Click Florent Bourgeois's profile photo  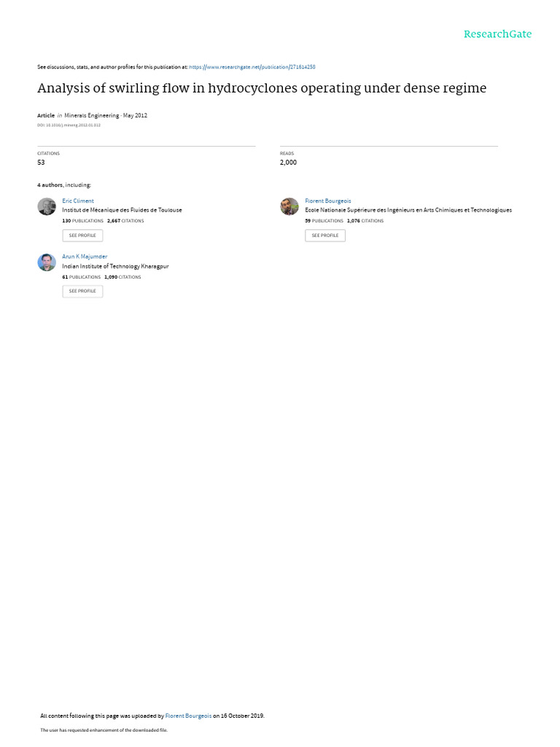tap(289, 206)
